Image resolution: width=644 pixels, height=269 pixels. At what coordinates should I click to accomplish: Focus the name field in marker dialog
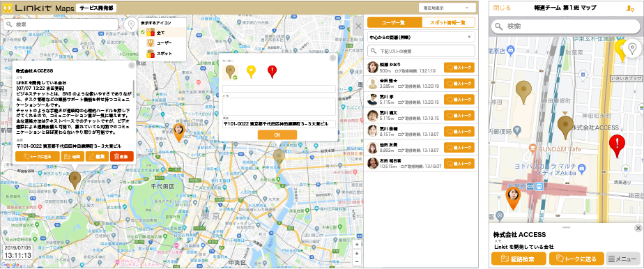(x=279, y=89)
